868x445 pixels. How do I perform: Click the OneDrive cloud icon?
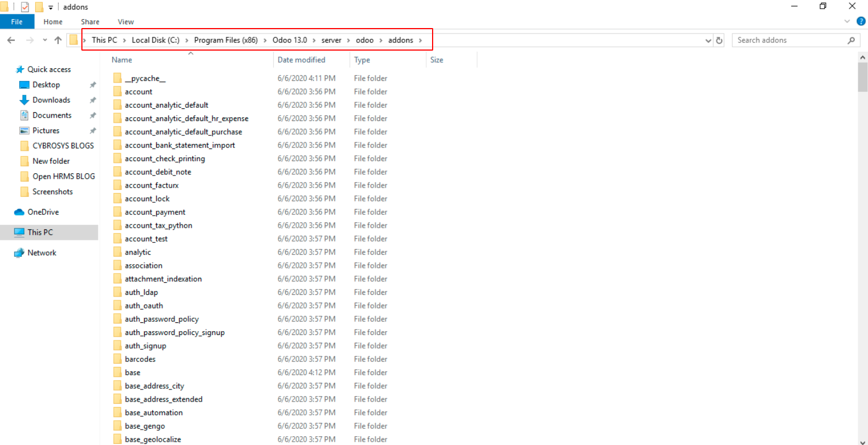[19, 212]
